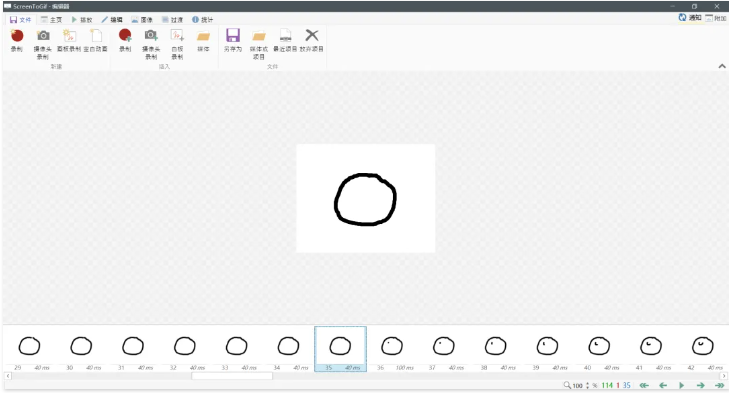Click the circle drawing in the preview canvas
Image resolution: width=729 pixels, height=393 pixels.
pos(365,200)
